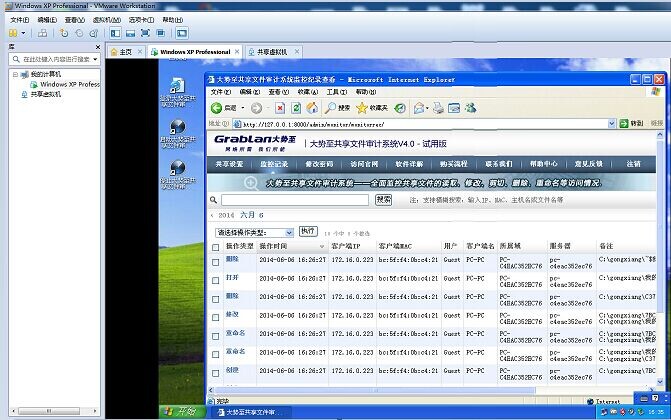Tick the select-all checkbox in table header

click(215, 246)
